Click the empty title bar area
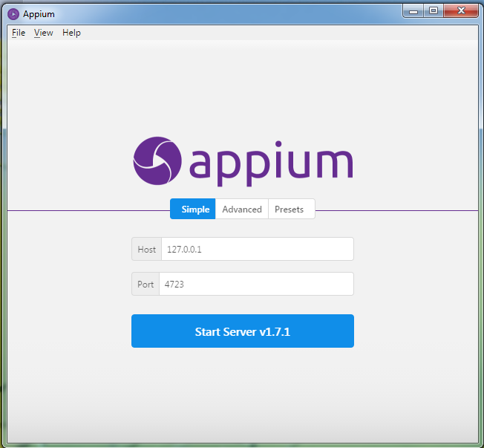The height and width of the screenshot is (448, 484). coord(229,14)
